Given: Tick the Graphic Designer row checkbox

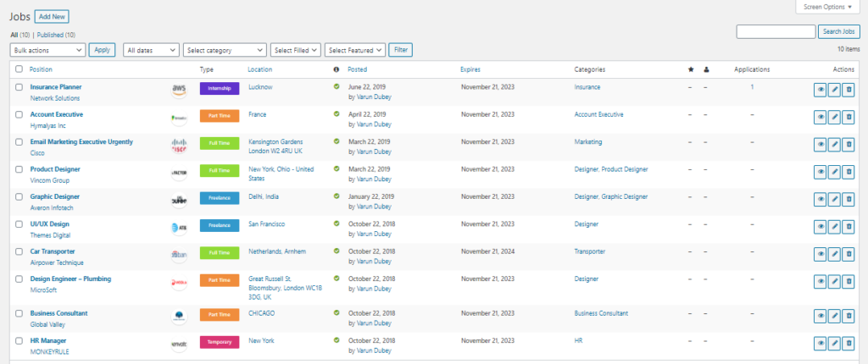Looking at the screenshot, I should pyautogui.click(x=19, y=196).
